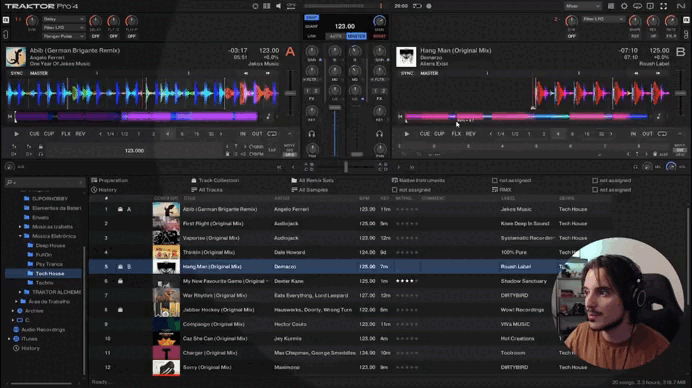Set loop OUT point on Deck B

coord(647,134)
